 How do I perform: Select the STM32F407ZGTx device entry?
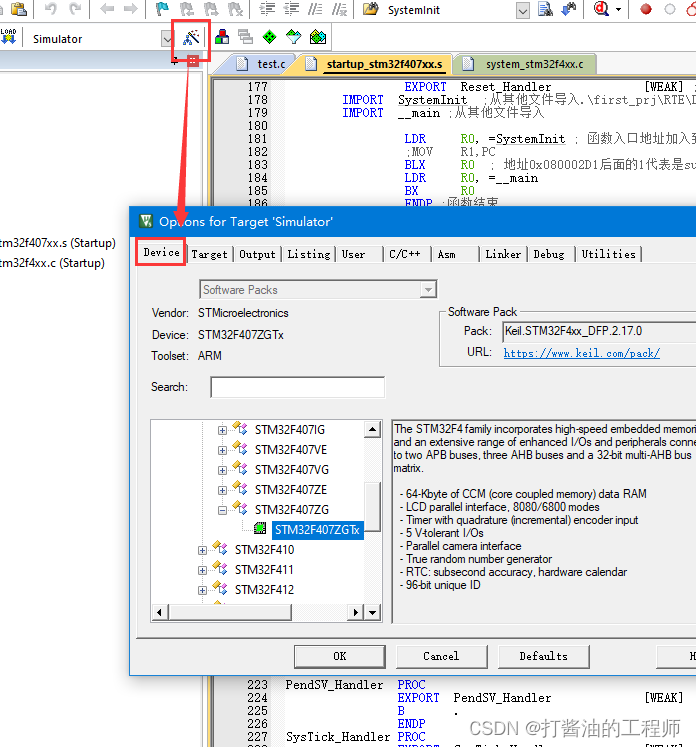point(317,530)
